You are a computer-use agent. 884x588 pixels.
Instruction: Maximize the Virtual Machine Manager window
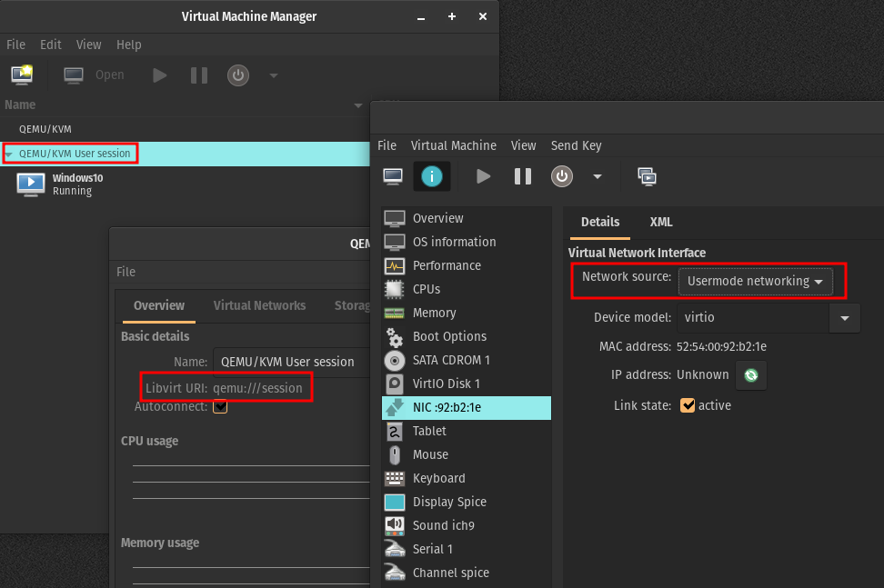coord(452,17)
